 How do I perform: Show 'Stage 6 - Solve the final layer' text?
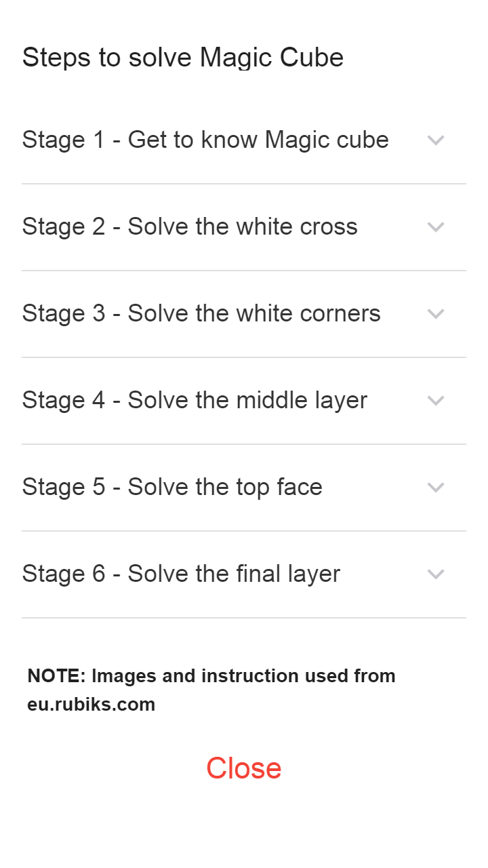[x=181, y=574]
